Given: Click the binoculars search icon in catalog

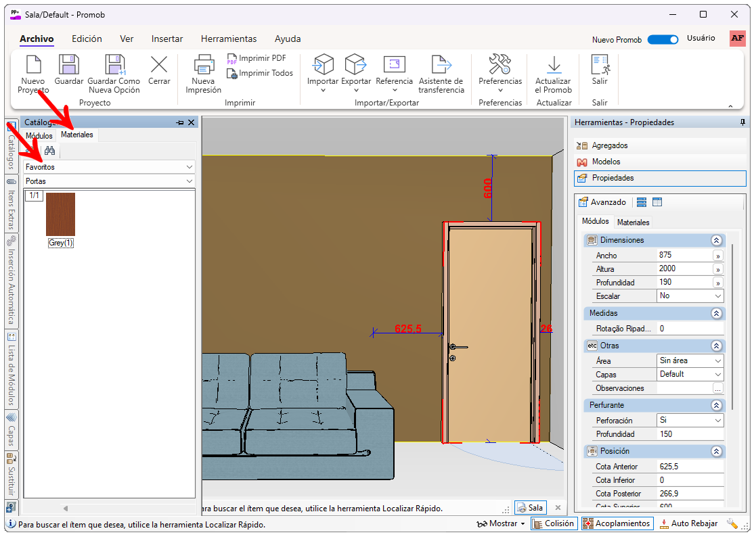Looking at the screenshot, I should [49, 151].
